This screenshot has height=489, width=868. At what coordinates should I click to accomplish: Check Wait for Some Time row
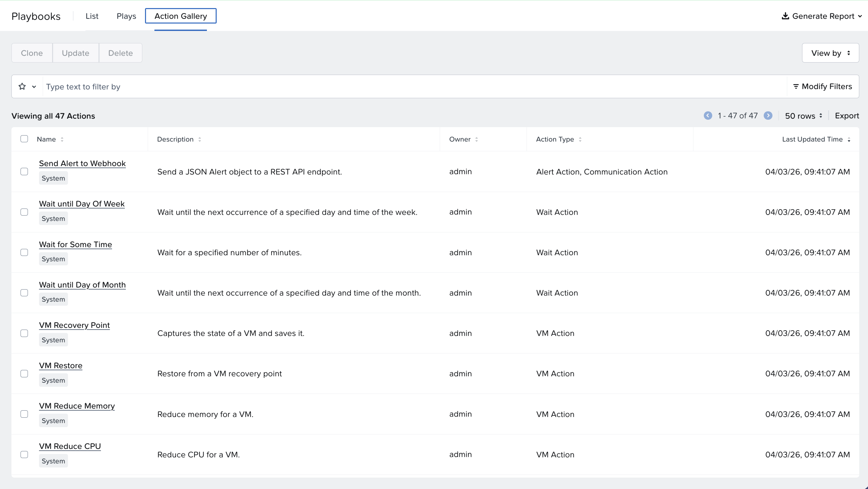[24, 252]
